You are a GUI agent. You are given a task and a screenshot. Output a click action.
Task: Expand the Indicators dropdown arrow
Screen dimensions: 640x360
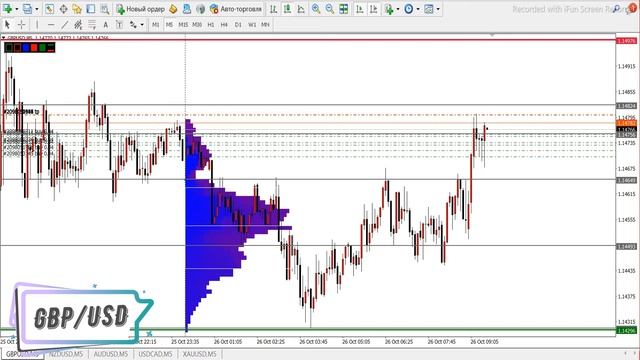[x=398, y=9]
